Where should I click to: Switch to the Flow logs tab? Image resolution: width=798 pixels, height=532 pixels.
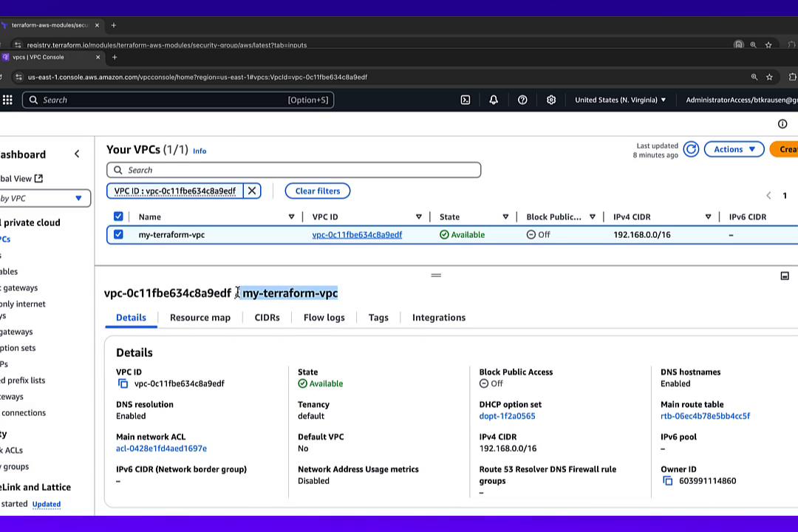324,317
